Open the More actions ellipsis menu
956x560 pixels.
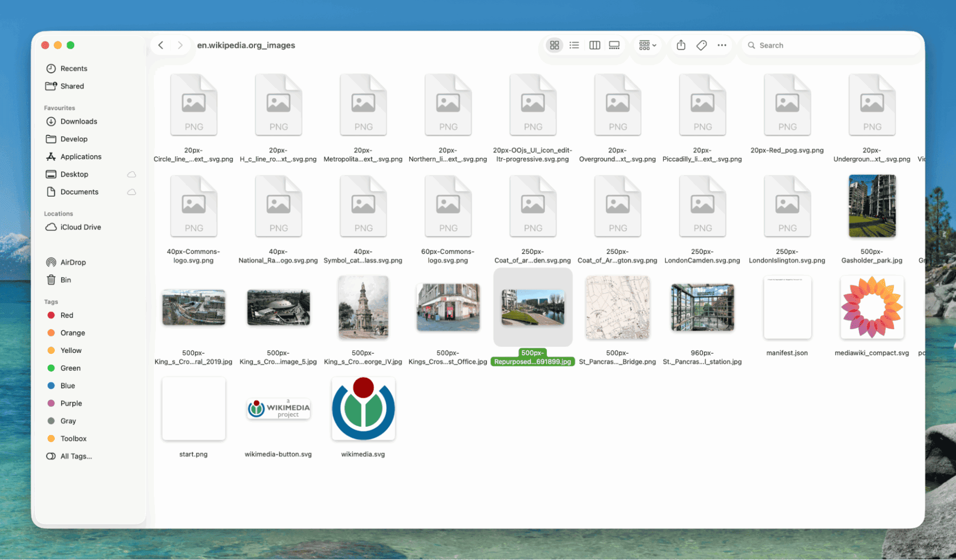tap(722, 45)
